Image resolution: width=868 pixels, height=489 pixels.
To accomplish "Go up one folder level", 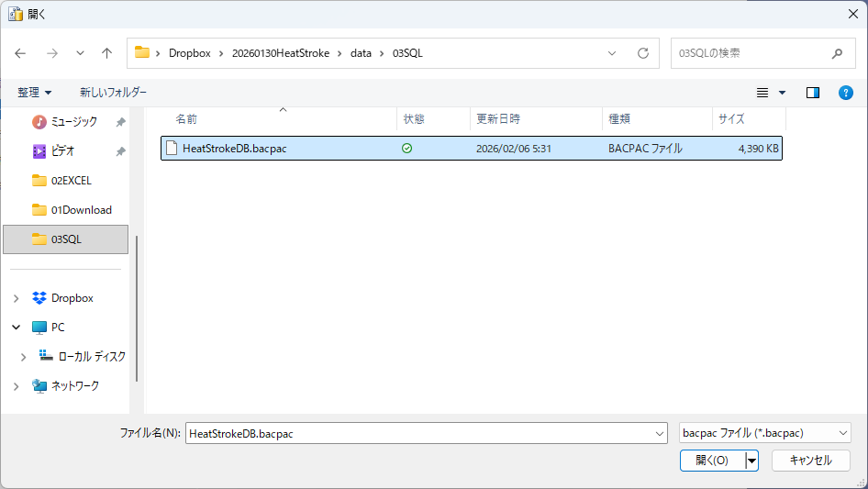I will tap(106, 53).
